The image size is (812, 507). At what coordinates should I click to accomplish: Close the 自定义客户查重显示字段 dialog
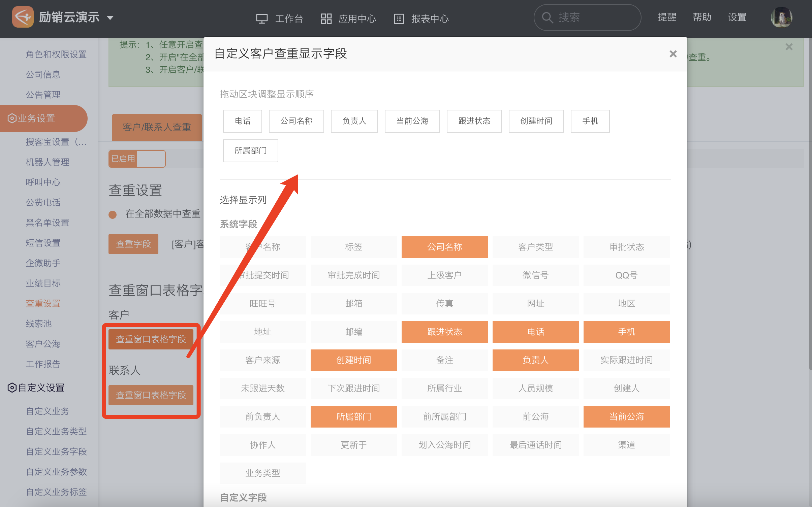[673, 54]
